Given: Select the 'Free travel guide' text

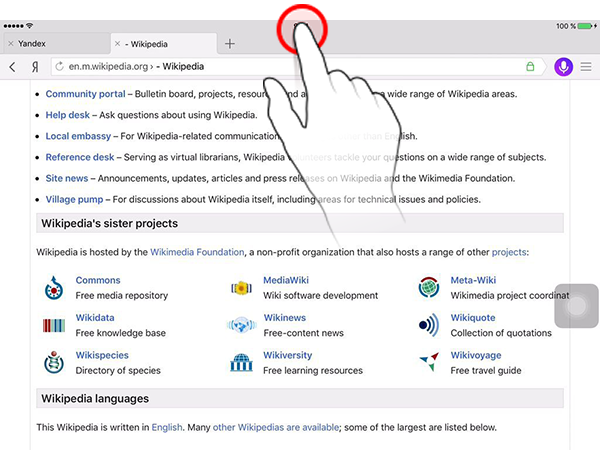Looking at the screenshot, I should (x=486, y=370).
